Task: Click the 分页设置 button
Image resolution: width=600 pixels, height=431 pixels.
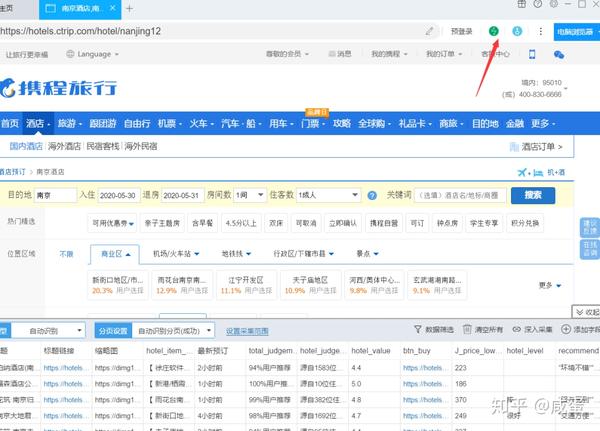Action: [x=113, y=331]
